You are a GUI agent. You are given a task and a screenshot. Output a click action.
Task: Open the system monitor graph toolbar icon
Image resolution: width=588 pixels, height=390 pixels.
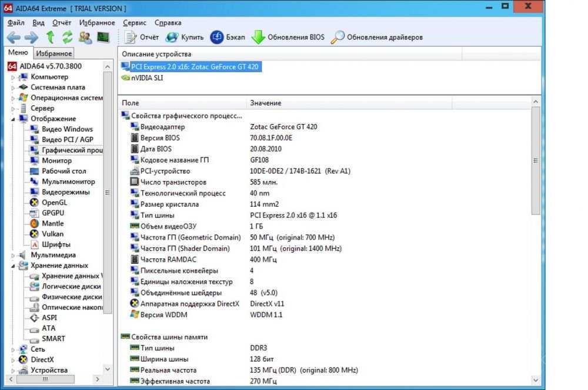[103, 37]
